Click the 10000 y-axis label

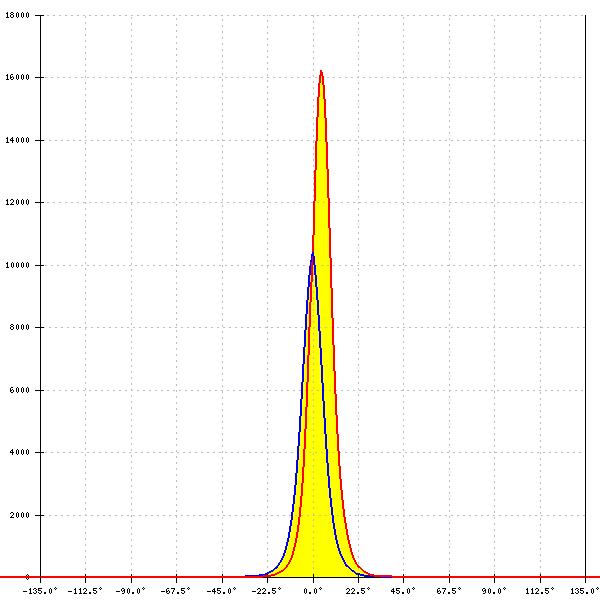pos(17,265)
